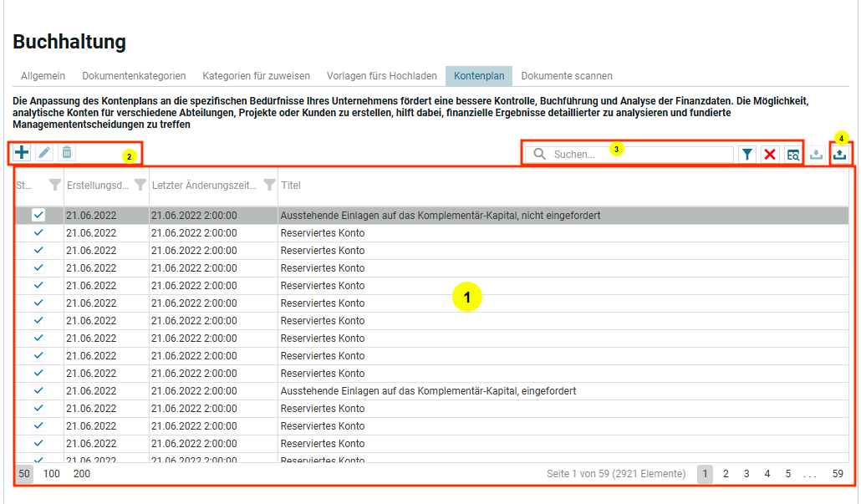Viewport: 861px width, 504px height.
Task: Open the filter for the Status column
Action: click(x=54, y=185)
